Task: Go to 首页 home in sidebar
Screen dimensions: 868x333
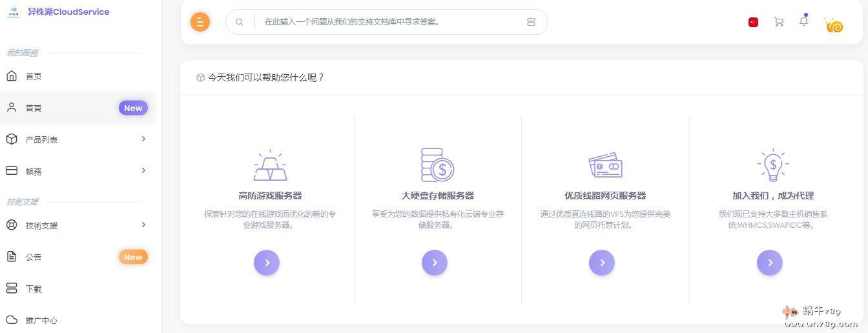Action: pos(34,76)
